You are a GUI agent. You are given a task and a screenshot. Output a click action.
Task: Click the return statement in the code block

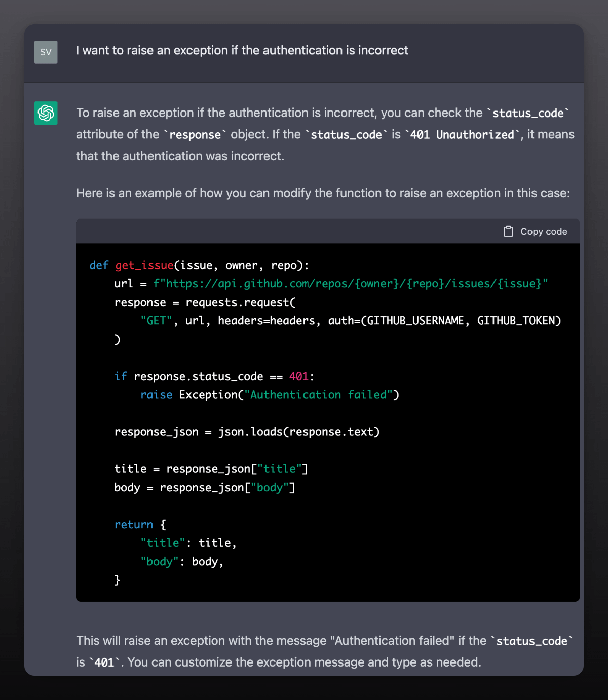pos(134,524)
